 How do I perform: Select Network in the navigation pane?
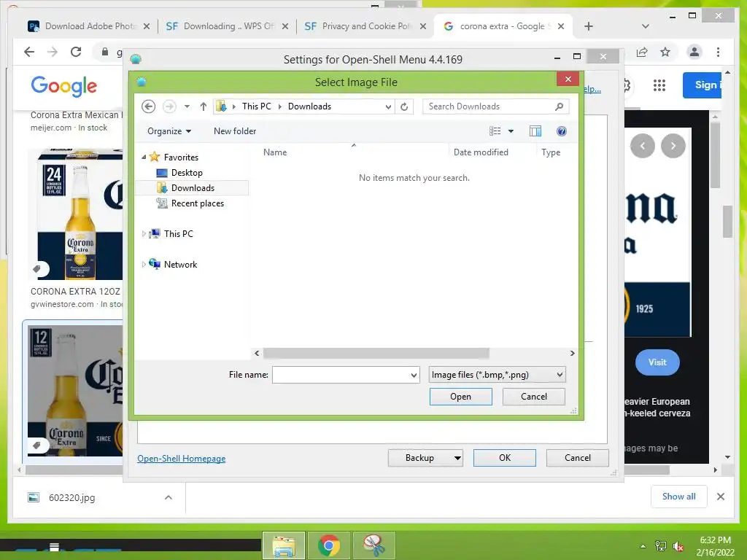[180, 264]
